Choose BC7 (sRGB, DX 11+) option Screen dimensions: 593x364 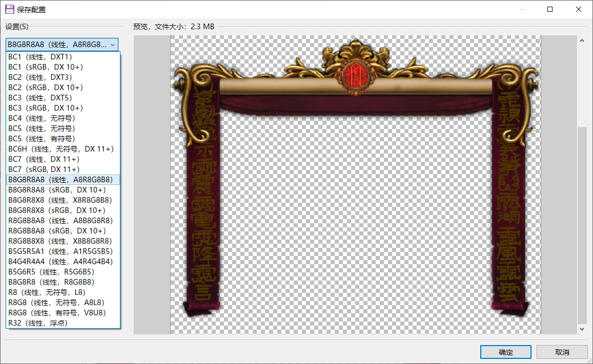tap(63, 169)
